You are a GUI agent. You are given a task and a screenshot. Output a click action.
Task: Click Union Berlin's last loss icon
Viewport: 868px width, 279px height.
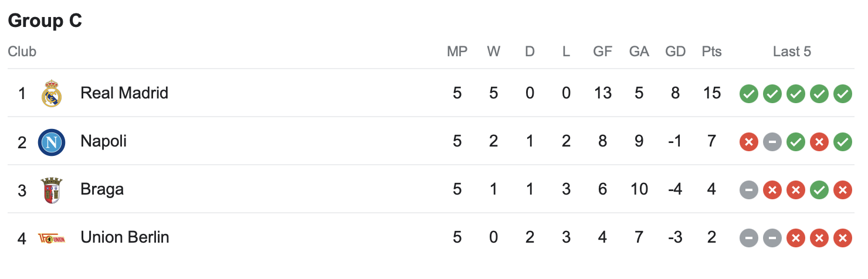pos(843,238)
